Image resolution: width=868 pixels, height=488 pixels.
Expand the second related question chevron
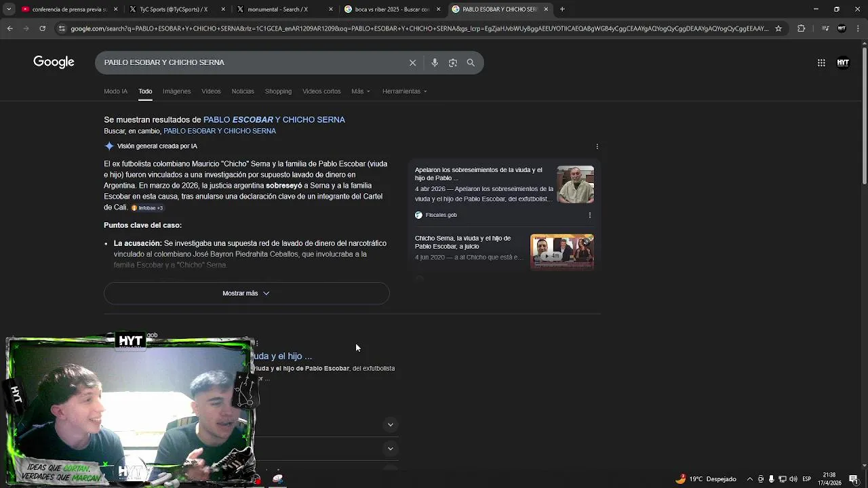click(390, 448)
